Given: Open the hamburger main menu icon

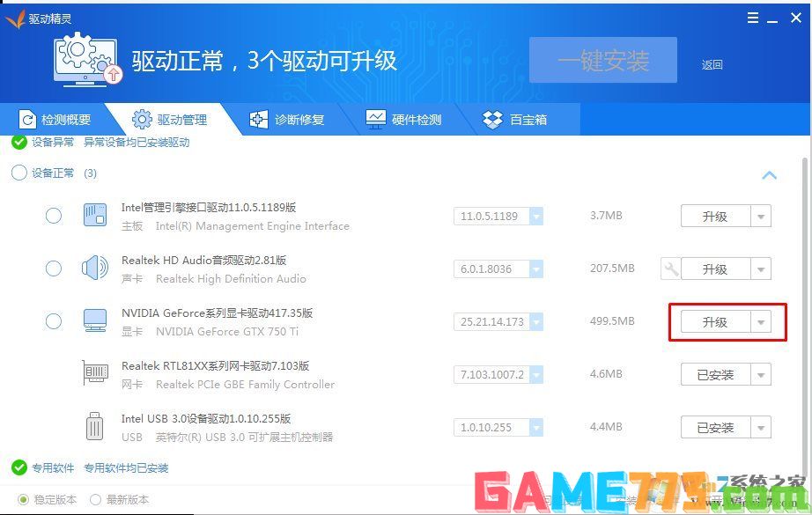Looking at the screenshot, I should pyautogui.click(x=753, y=18).
